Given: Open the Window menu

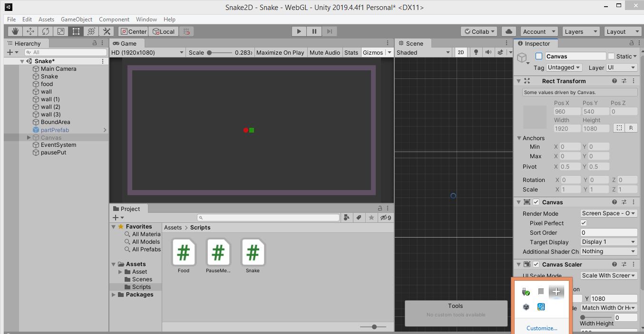Looking at the screenshot, I should (146, 19).
